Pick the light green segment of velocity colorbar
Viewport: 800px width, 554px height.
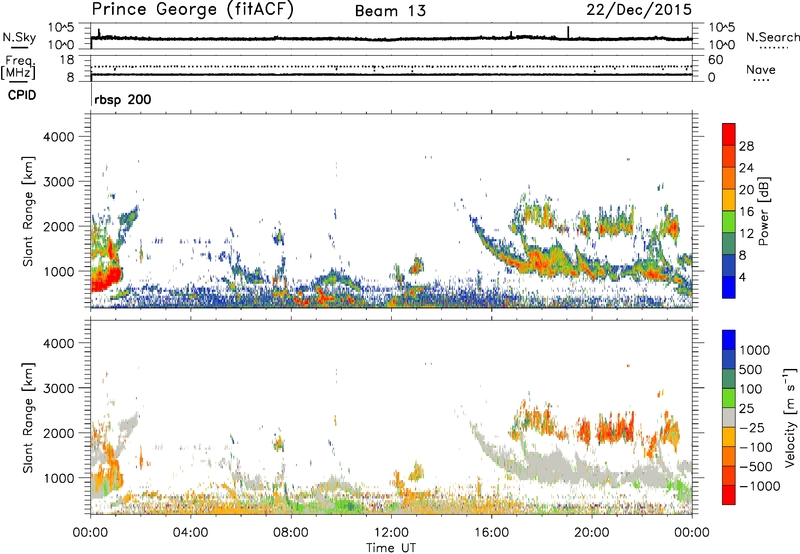click(x=729, y=398)
